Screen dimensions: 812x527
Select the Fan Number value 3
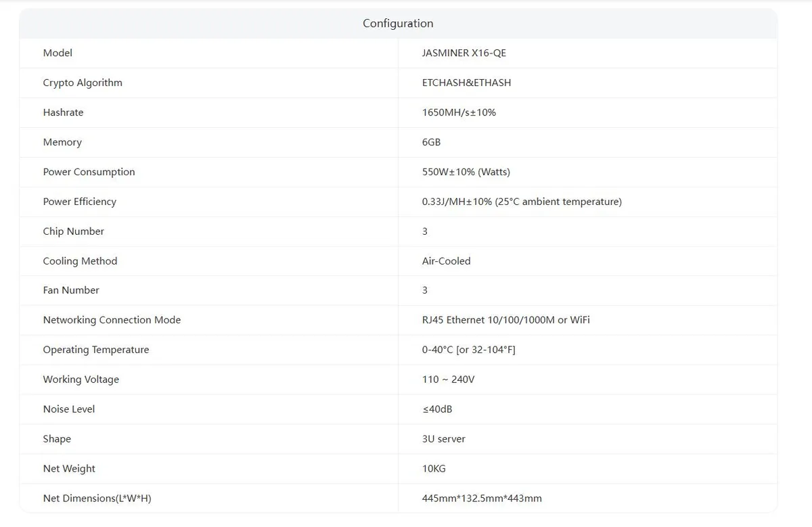[x=425, y=290]
